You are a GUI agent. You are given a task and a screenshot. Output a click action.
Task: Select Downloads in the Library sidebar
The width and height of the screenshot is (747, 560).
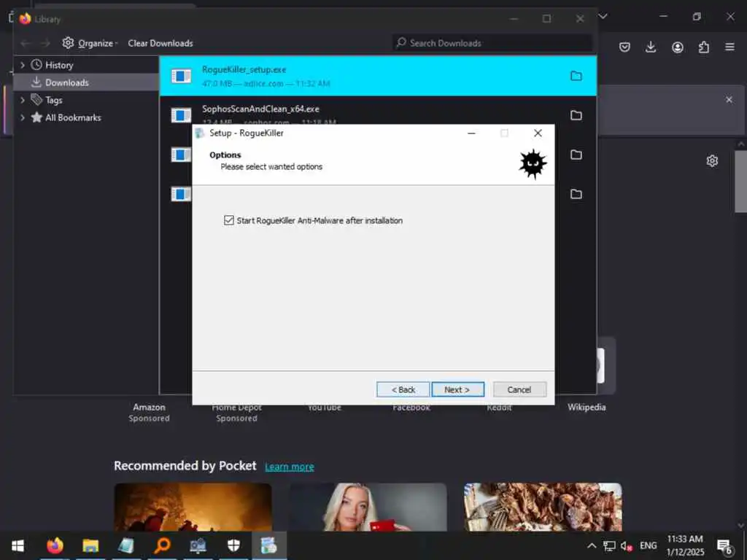(86, 82)
